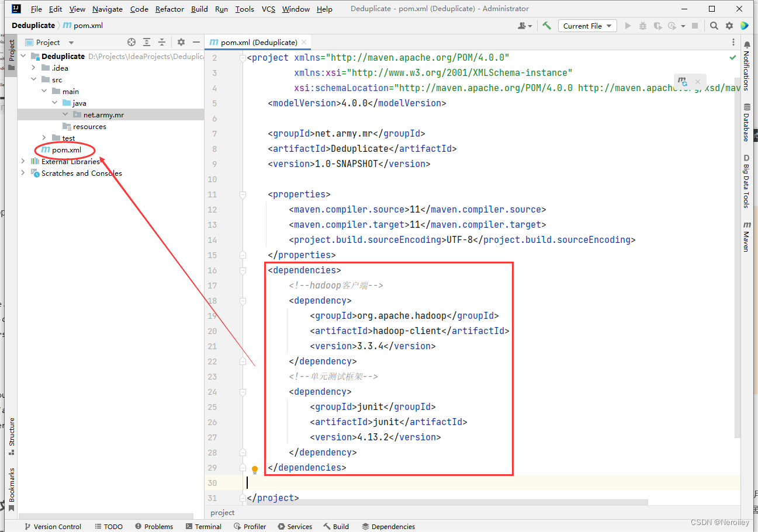Viewport: 758px width, 532px height.
Task: Open the File menu
Action: 36,9
